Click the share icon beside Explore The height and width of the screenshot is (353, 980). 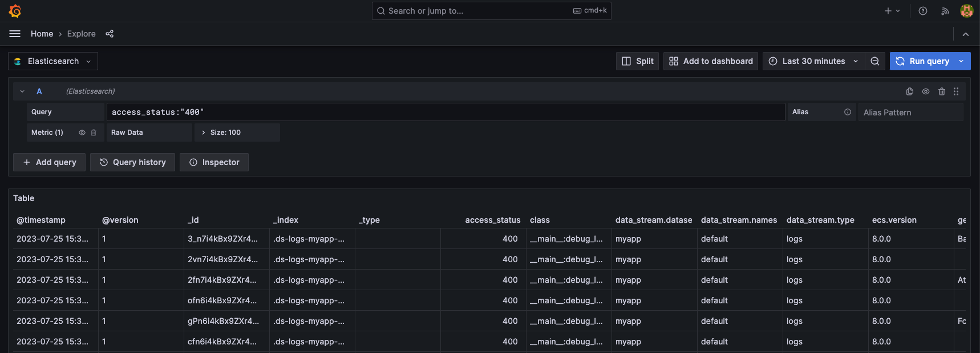pos(110,34)
